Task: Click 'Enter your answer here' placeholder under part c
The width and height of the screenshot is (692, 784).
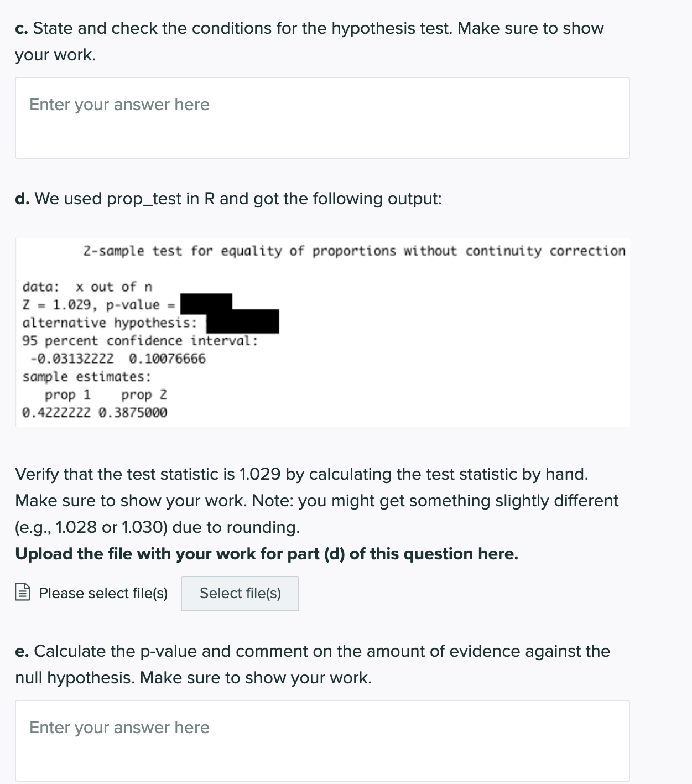Action: [x=119, y=104]
